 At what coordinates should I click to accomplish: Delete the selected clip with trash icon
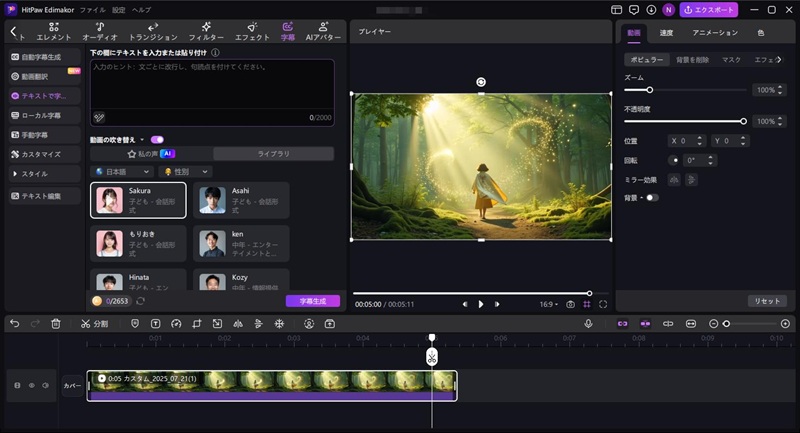(56, 324)
